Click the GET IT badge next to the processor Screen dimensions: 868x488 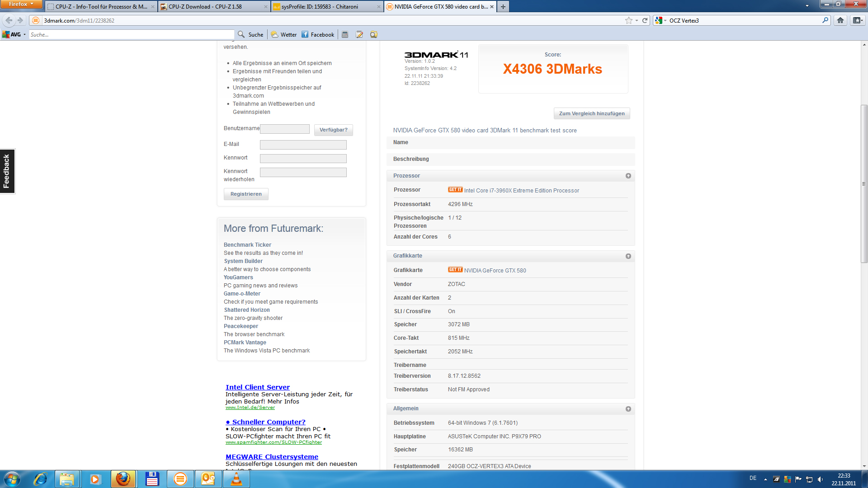(455, 190)
